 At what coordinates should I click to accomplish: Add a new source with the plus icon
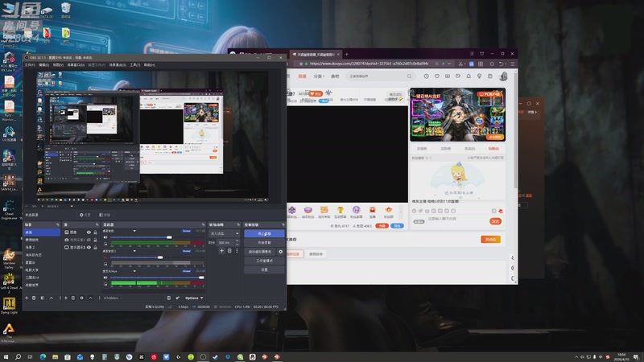(66, 298)
